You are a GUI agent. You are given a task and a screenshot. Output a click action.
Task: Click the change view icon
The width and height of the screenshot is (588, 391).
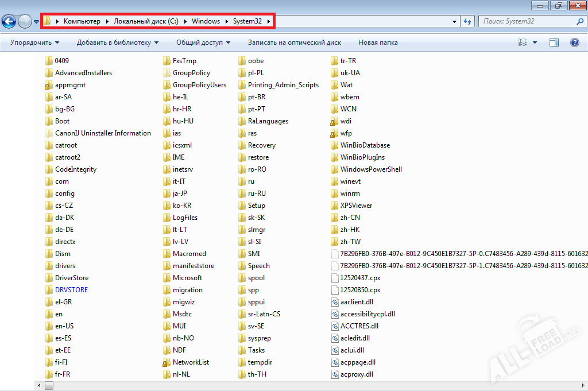click(x=522, y=42)
